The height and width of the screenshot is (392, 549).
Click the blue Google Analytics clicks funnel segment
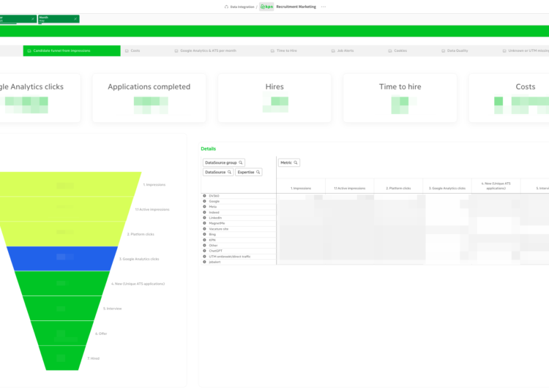pyautogui.click(x=62, y=258)
